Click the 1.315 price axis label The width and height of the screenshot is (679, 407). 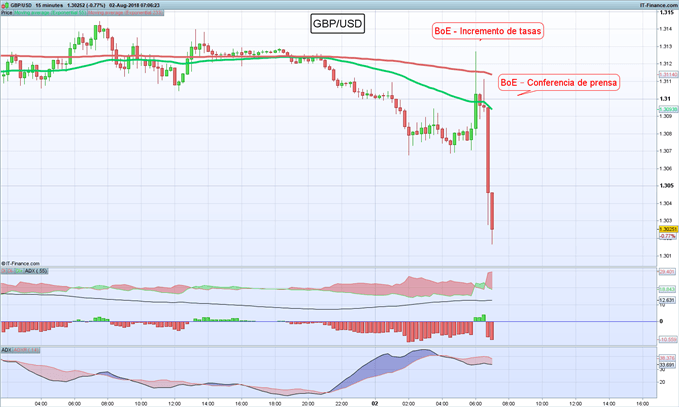[x=666, y=12]
